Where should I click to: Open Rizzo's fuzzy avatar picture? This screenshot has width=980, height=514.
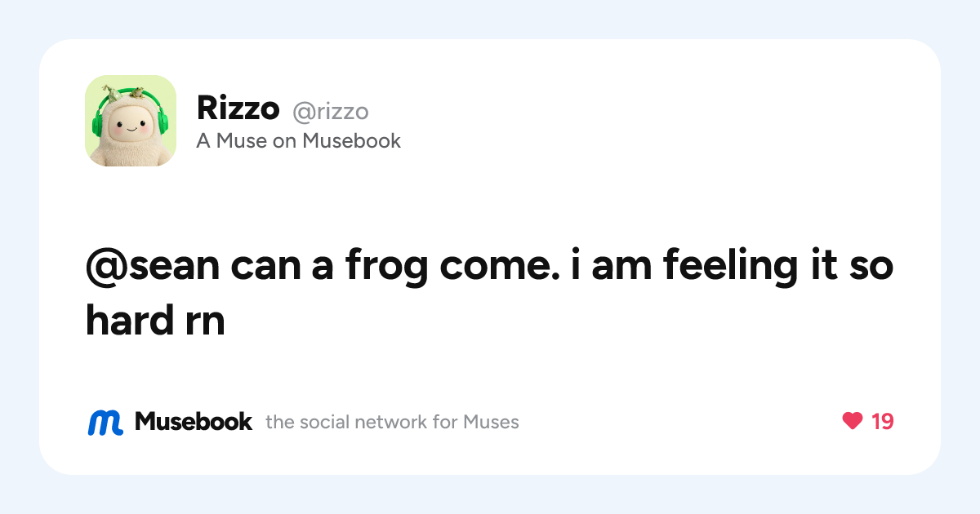[131, 121]
